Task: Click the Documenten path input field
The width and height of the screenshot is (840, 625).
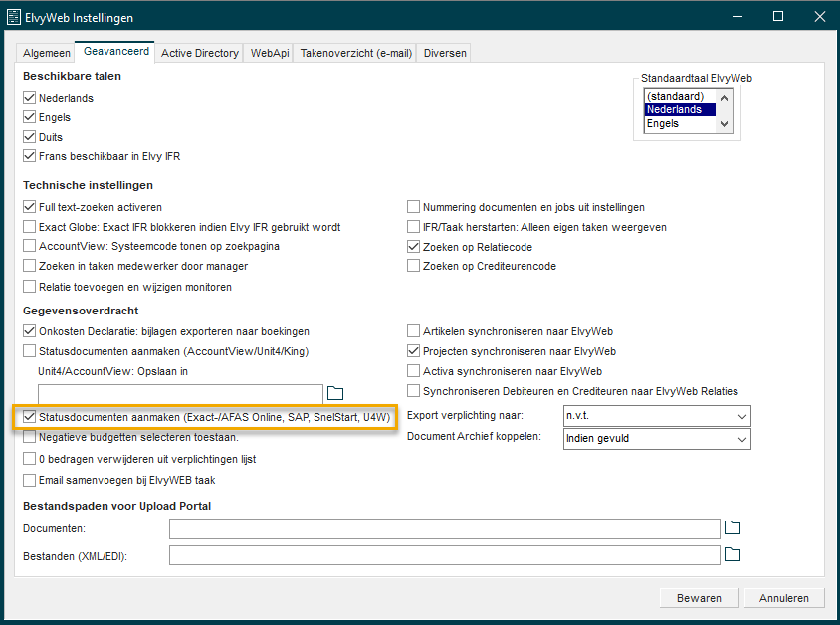Action: click(444, 528)
